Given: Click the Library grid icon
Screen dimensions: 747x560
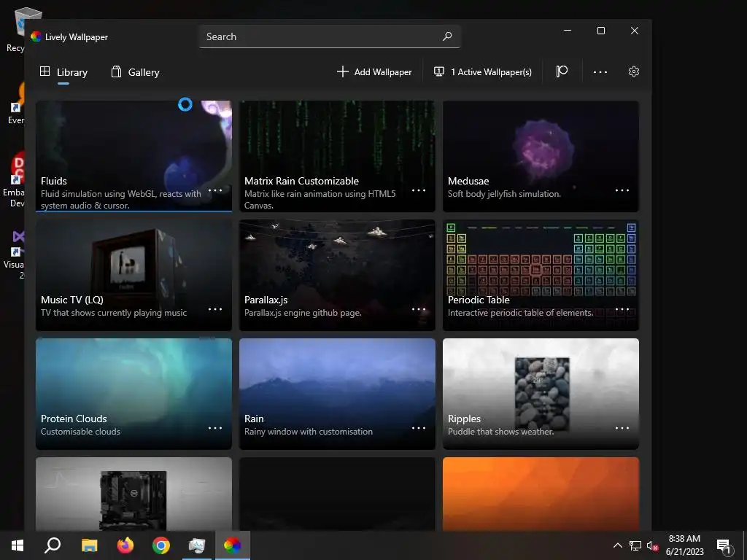Looking at the screenshot, I should 44,71.
